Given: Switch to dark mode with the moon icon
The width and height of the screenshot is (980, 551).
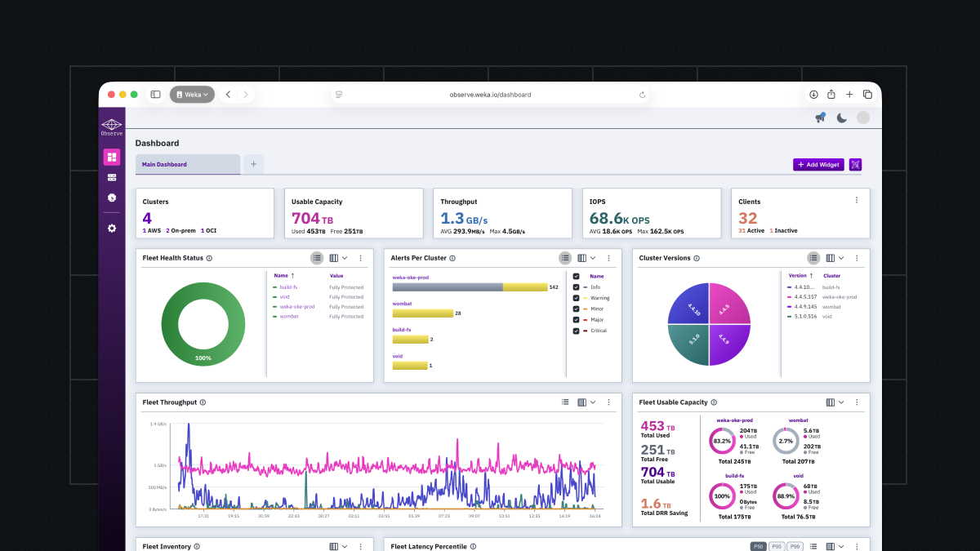Looking at the screenshot, I should 842,118.
